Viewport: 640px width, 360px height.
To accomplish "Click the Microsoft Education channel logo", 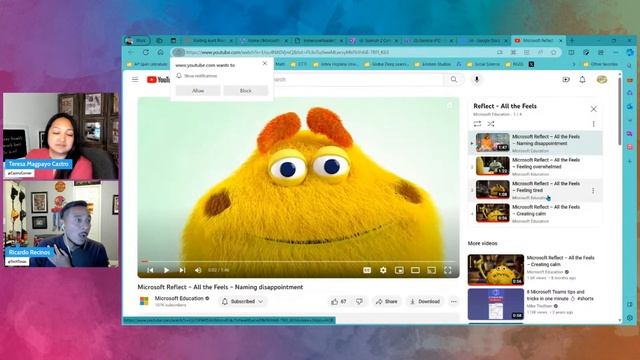I will (144, 301).
